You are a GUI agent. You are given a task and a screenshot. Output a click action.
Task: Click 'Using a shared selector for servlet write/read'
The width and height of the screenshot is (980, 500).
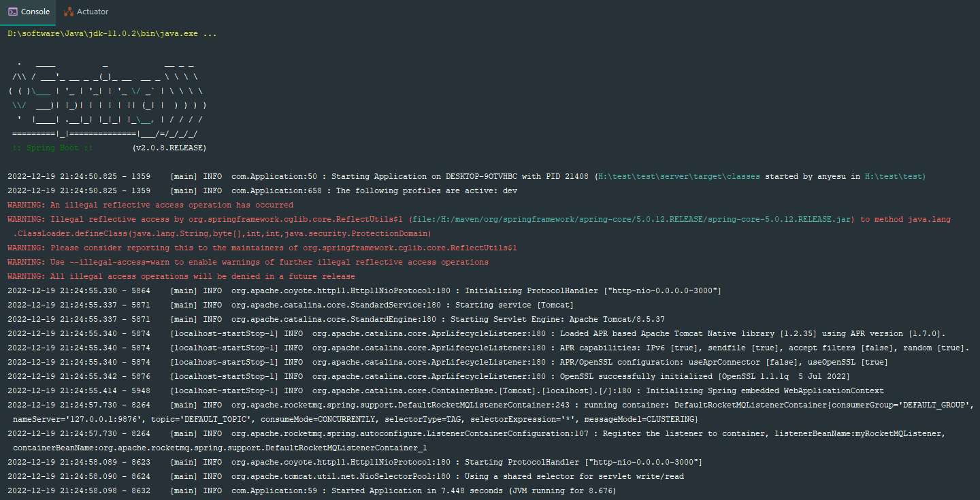click(574, 476)
